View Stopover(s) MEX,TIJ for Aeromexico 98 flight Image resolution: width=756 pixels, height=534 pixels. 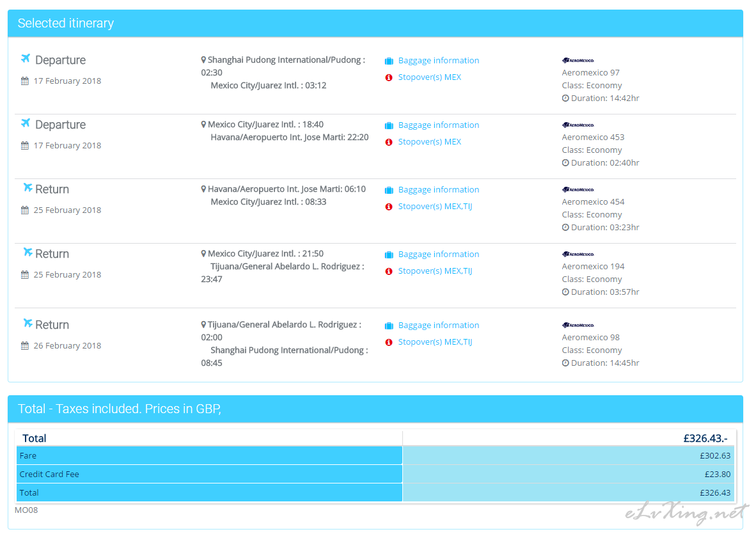click(x=435, y=342)
